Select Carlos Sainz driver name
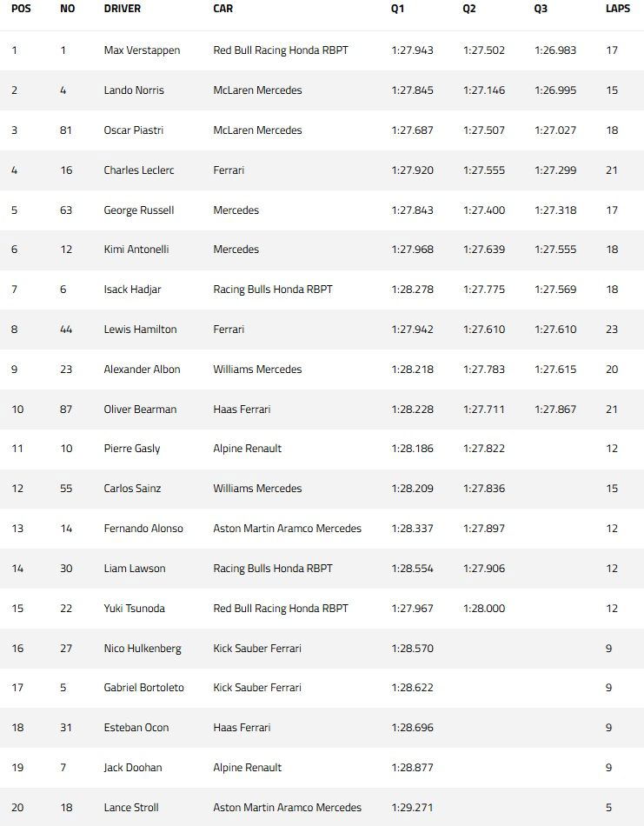 132,489
